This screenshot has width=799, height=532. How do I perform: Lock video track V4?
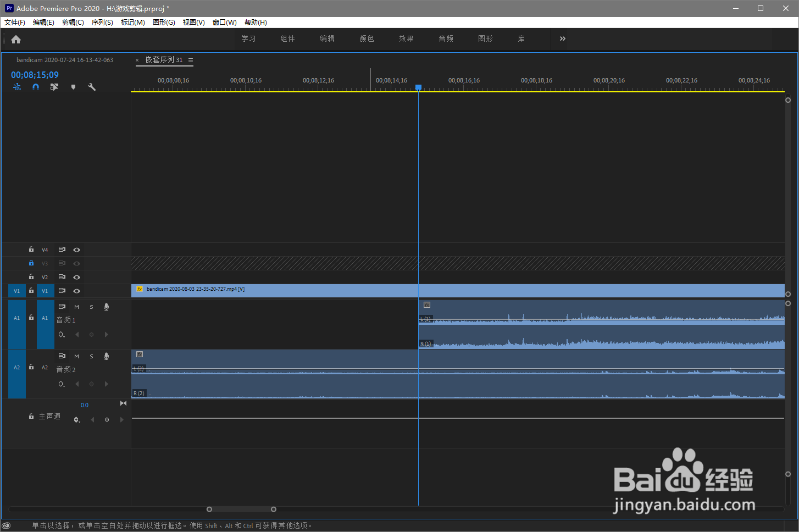click(31, 250)
